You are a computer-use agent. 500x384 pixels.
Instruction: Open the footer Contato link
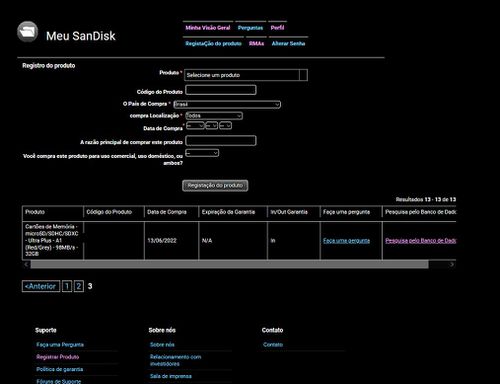click(x=273, y=345)
